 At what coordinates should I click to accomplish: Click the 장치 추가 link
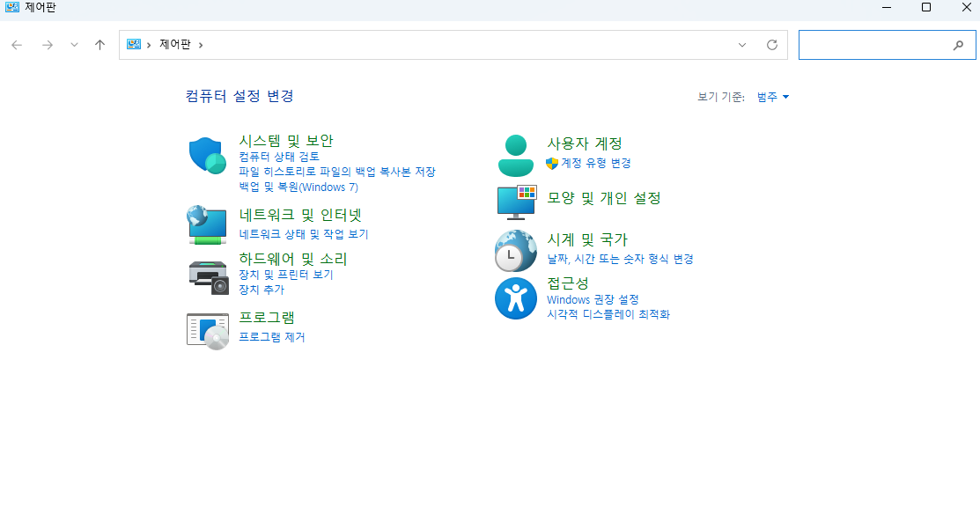pyautogui.click(x=262, y=290)
